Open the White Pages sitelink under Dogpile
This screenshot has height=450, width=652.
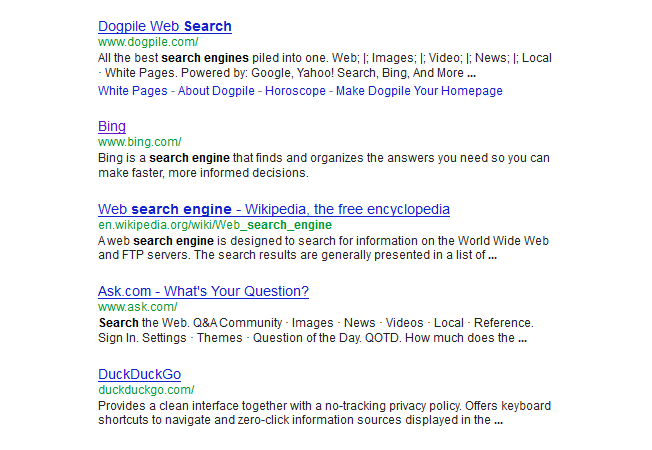point(134,91)
